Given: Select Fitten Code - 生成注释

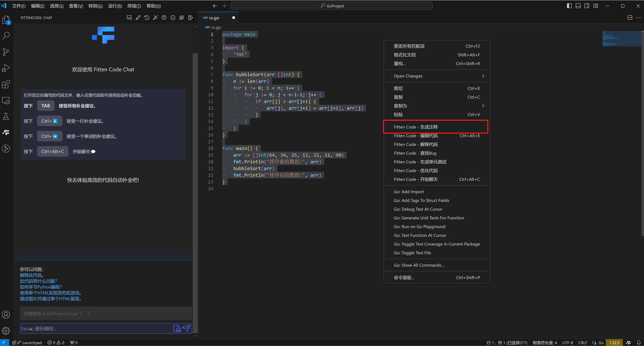Looking at the screenshot, I should (x=437, y=127).
